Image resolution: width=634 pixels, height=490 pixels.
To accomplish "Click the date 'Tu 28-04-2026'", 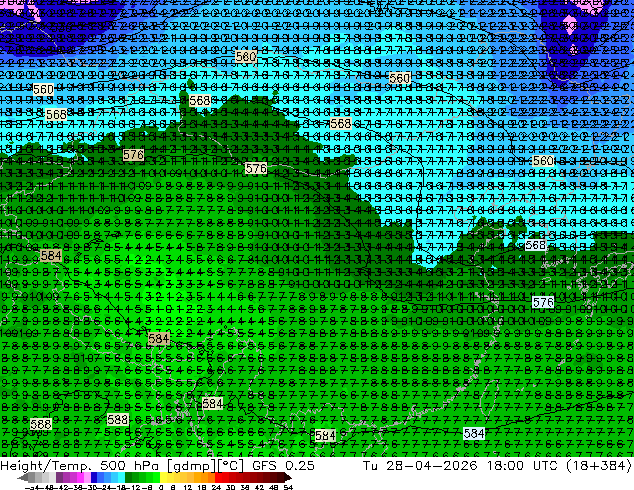I will pos(420,466).
